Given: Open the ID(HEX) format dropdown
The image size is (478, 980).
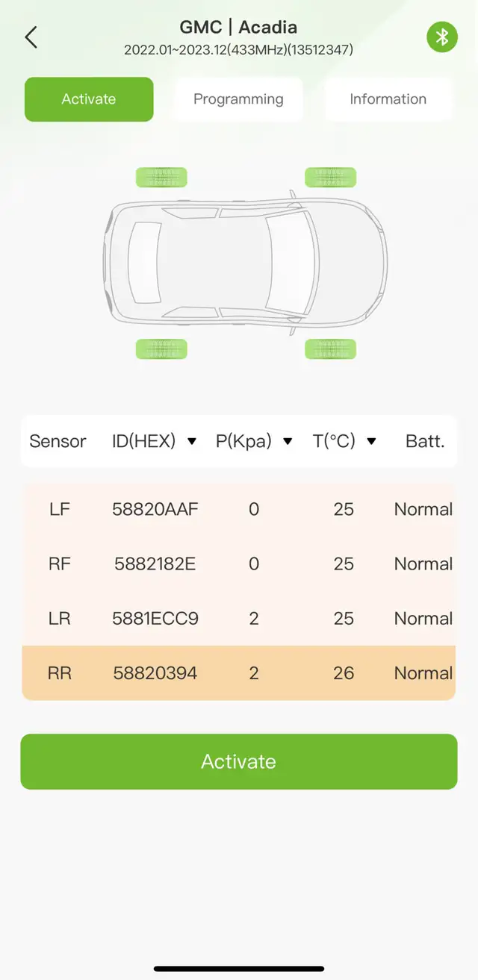Looking at the screenshot, I should 155,441.
